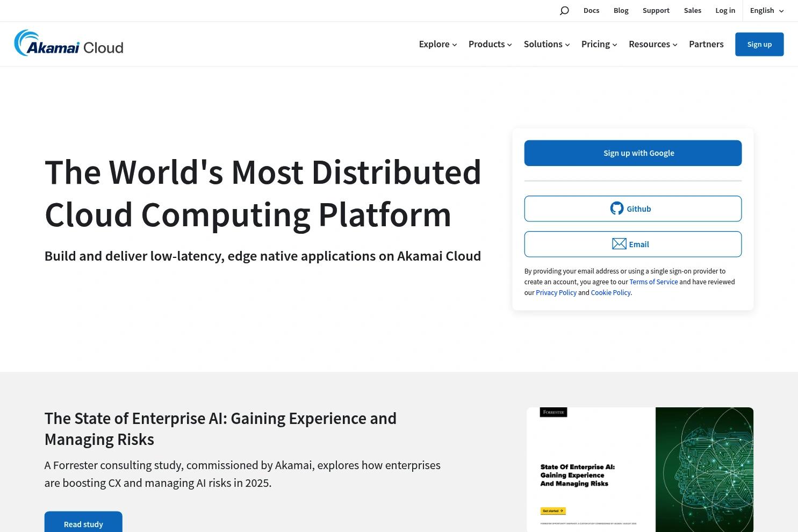Choose the Github sign-up button
Image resolution: width=798 pixels, height=532 pixels.
click(633, 209)
